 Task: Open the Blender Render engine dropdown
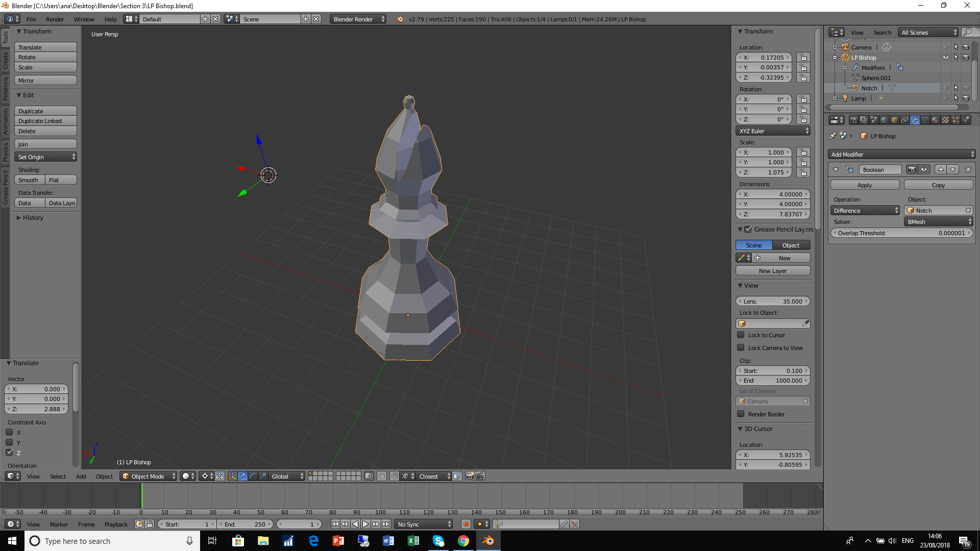click(x=358, y=19)
